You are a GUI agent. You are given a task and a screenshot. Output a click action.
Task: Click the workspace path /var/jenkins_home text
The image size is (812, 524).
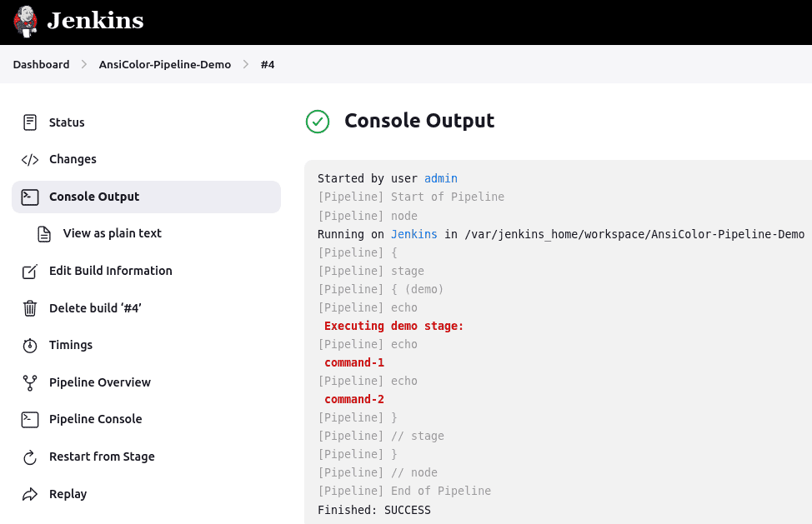click(634, 234)
